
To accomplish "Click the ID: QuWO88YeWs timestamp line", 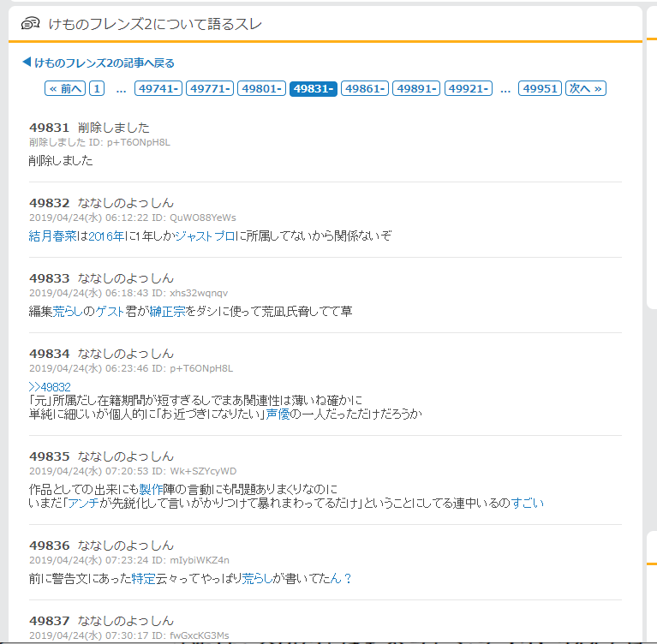I will click(133, 218).
